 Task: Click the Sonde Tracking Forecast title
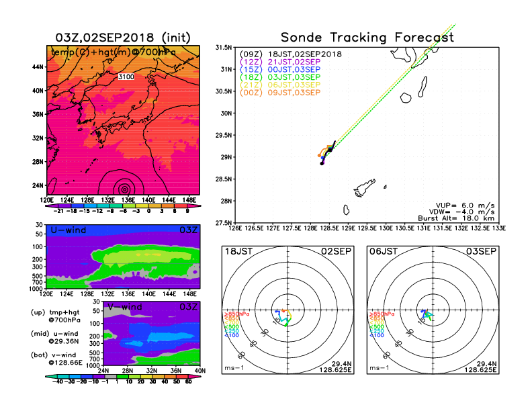tap(367, 38)
